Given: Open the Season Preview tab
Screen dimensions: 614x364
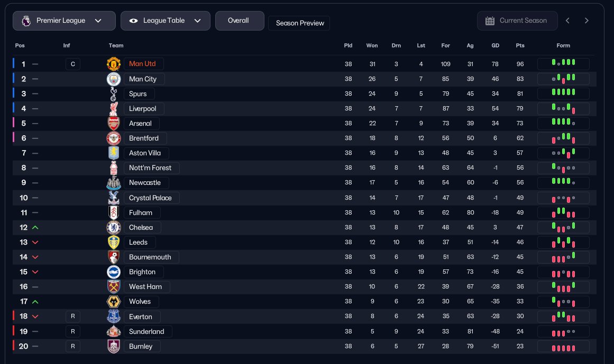Looking at the screenshot, I should tap(299, 23).
